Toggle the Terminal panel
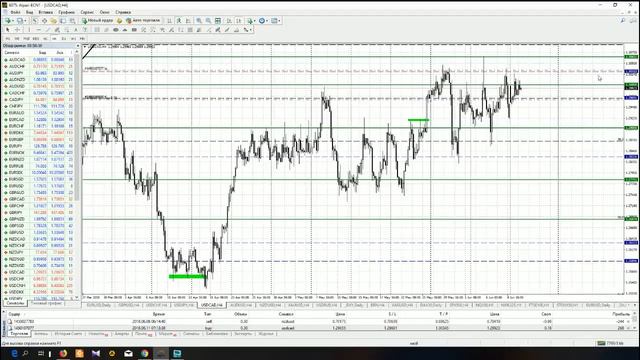 tap(62, 20)
